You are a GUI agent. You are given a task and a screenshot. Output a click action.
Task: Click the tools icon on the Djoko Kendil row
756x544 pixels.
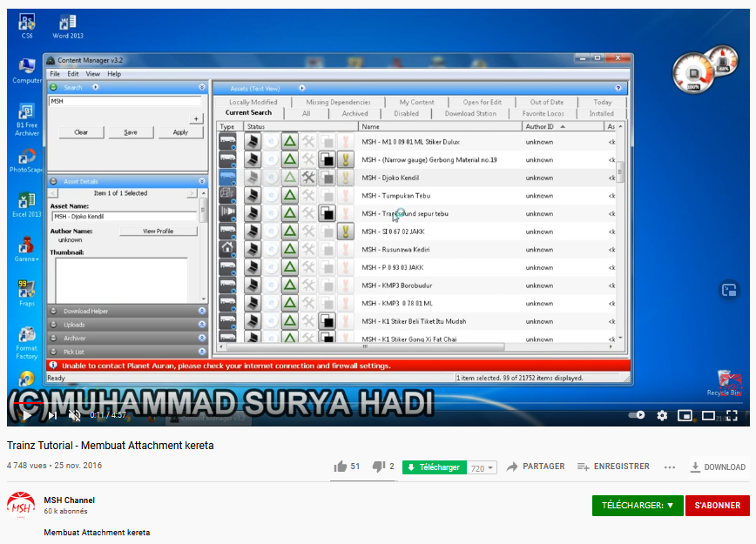[308, 178]
